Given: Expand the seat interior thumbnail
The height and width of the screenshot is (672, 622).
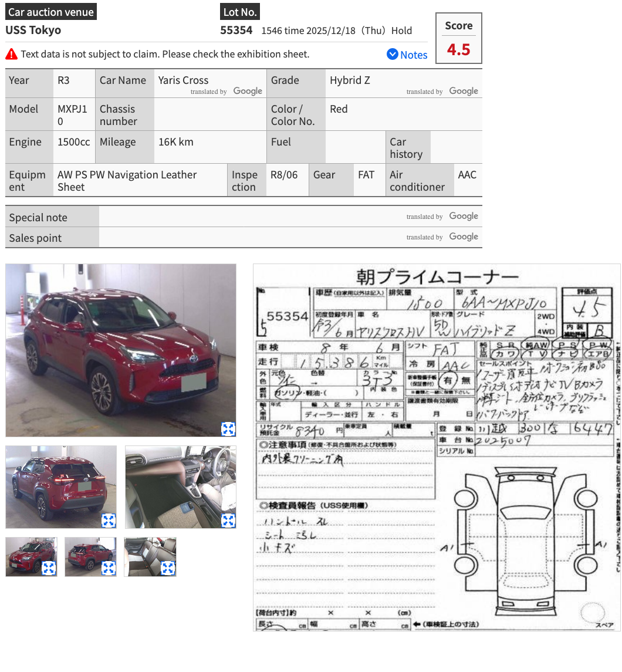Looking at the screenshot, I should (169, 568).
